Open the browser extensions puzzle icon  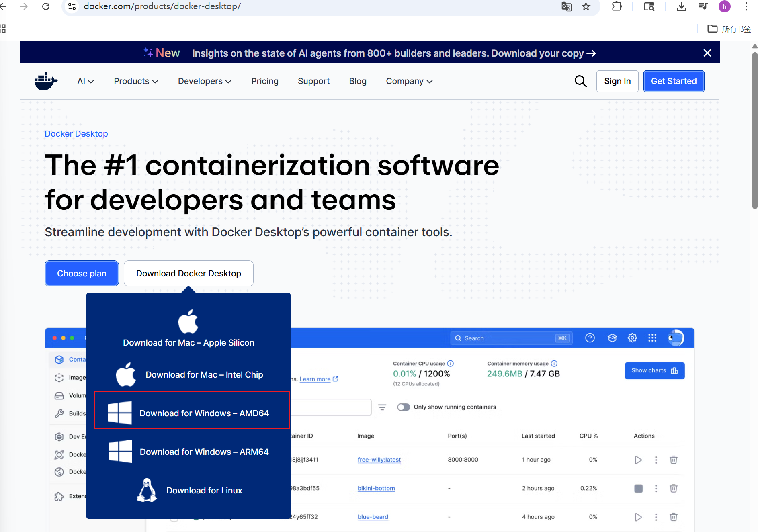point(617,6)
